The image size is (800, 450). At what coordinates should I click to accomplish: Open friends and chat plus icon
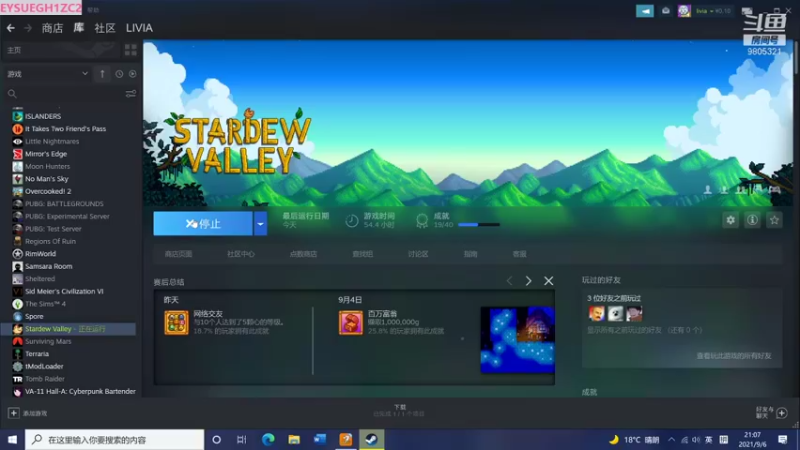(782, 413)
